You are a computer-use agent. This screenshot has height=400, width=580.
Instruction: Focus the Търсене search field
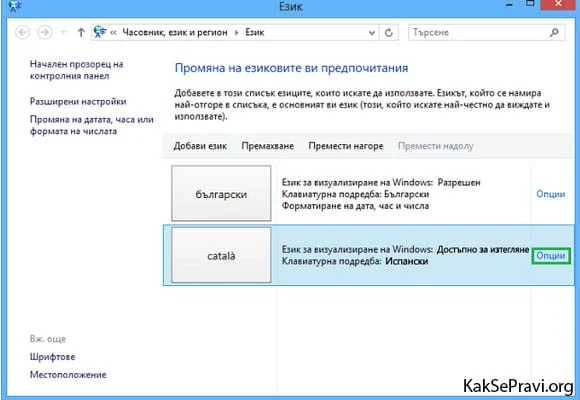point(486,33)
